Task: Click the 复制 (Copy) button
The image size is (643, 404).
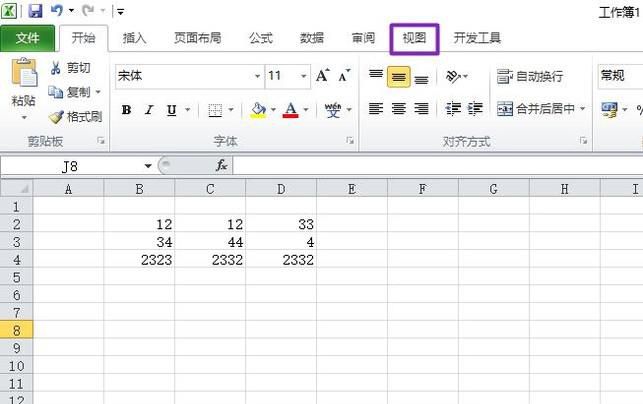Action: click(x=69, y=92)
